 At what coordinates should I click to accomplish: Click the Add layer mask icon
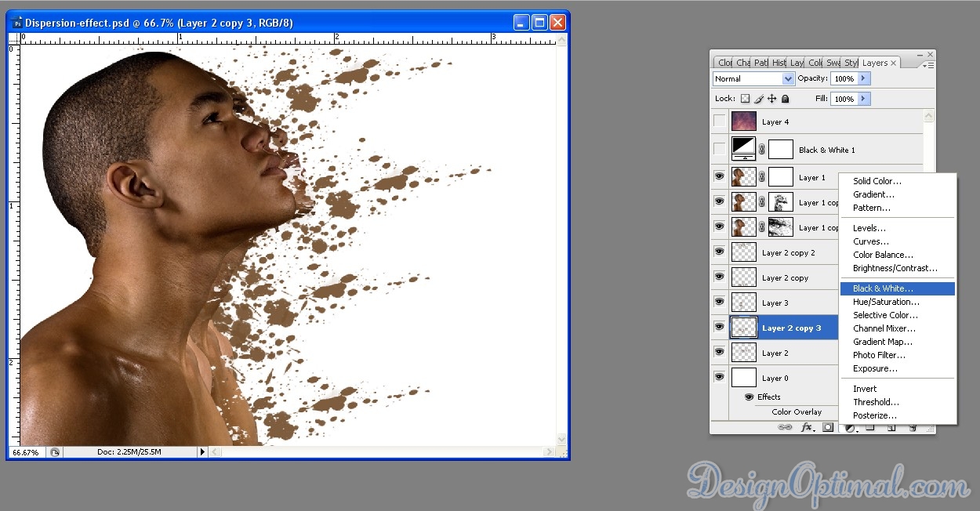tap(828, 427)
